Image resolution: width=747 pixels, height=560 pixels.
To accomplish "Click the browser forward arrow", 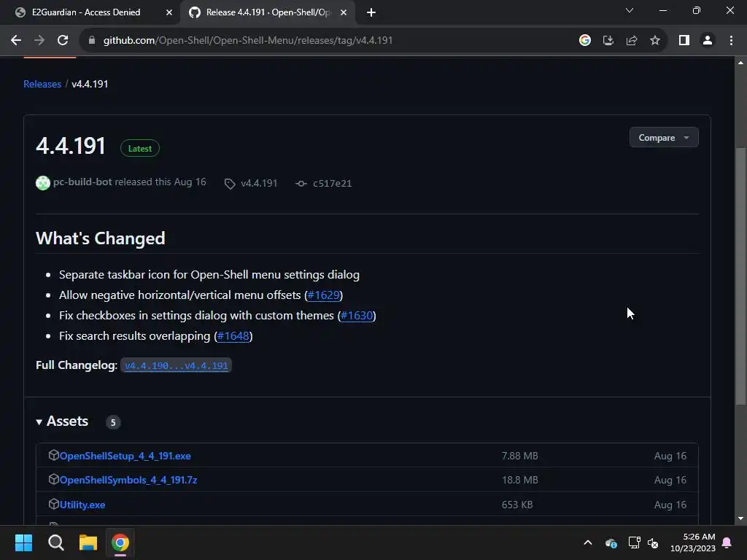I will (x=39, y=41).
